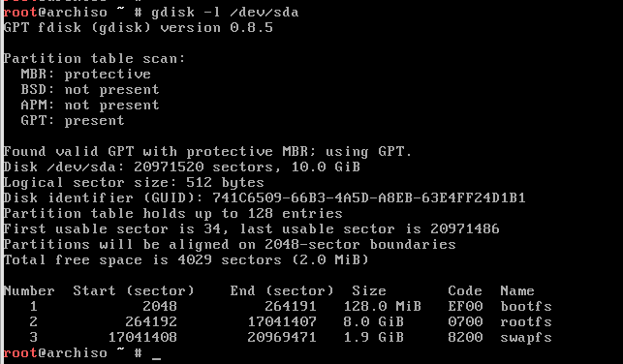The image size is (623, 364).
Task: Click the Size column header
Action: (x=369, y=290)
